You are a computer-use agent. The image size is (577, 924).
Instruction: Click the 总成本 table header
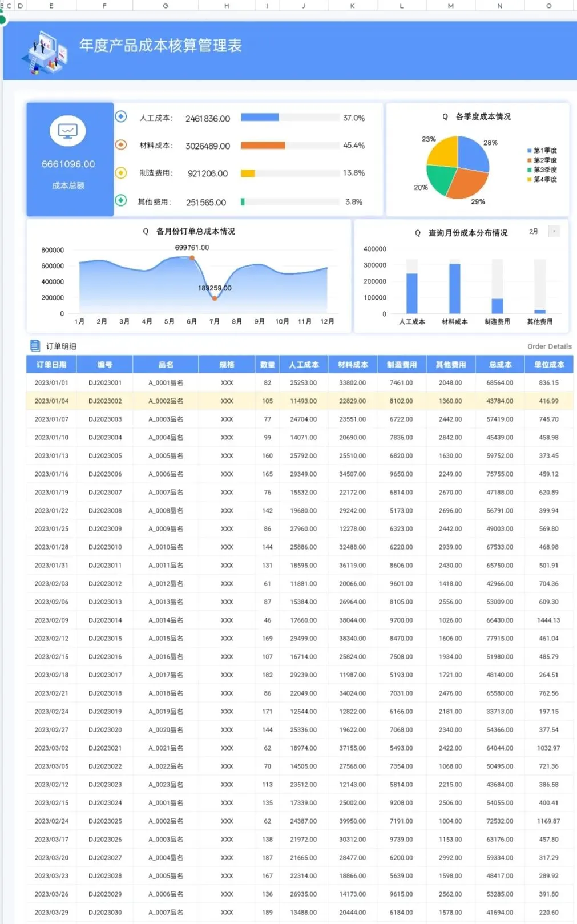[500, 364]
